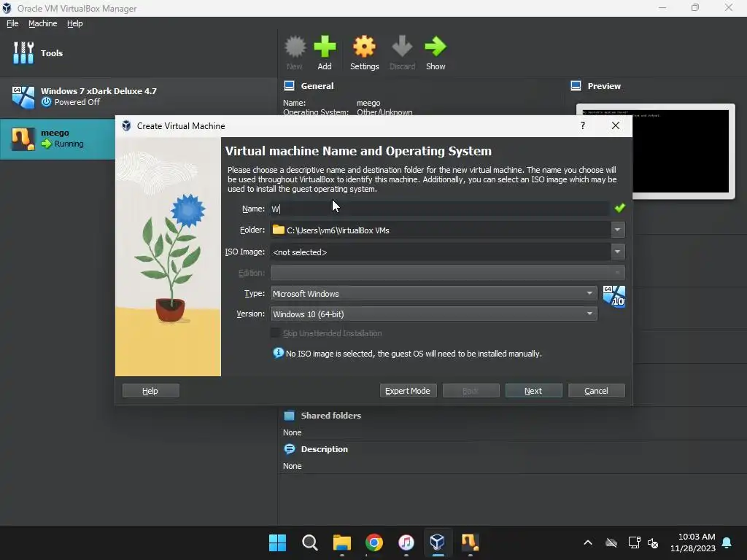The width and height of the screenshot is (747, 560).
Task: Open iTunes music icon on taskbar
Action: tap(406, 542)
